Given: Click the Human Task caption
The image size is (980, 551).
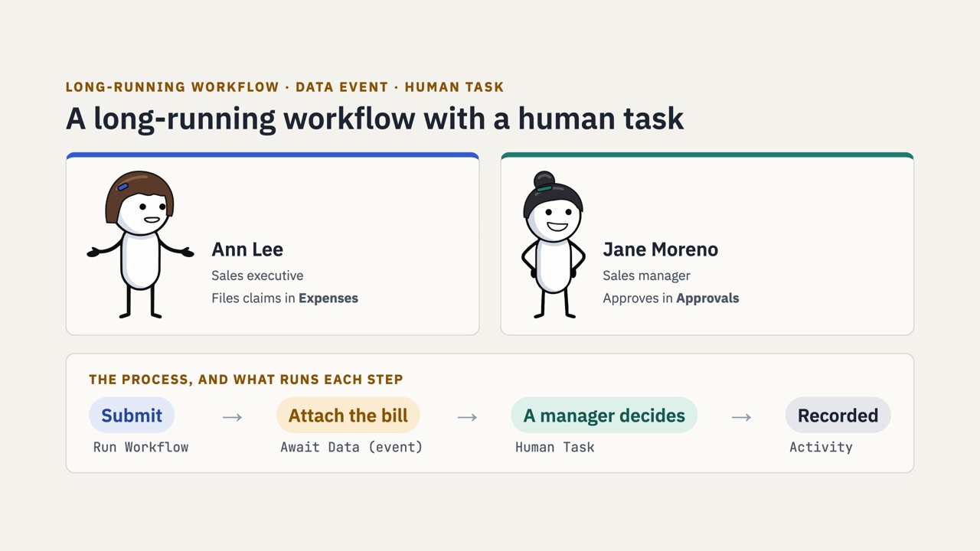Looking at the screenshot, I should click(x=554, y=447).
